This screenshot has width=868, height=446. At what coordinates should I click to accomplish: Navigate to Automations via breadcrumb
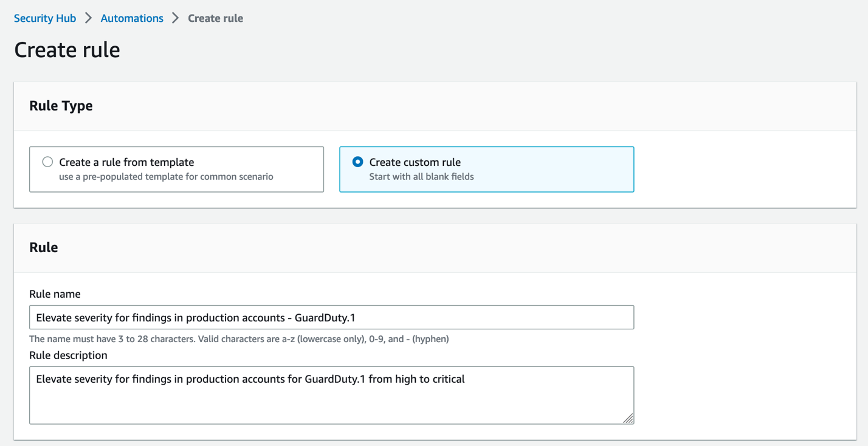point(131,18)
